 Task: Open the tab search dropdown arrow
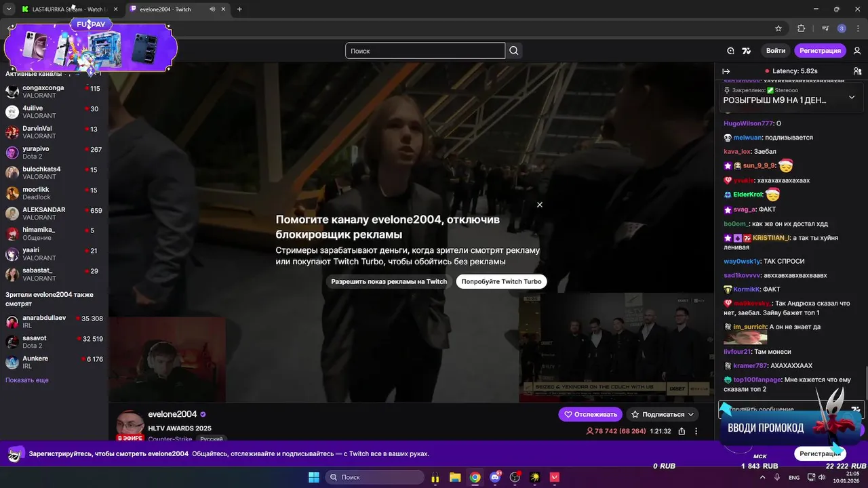9,9
